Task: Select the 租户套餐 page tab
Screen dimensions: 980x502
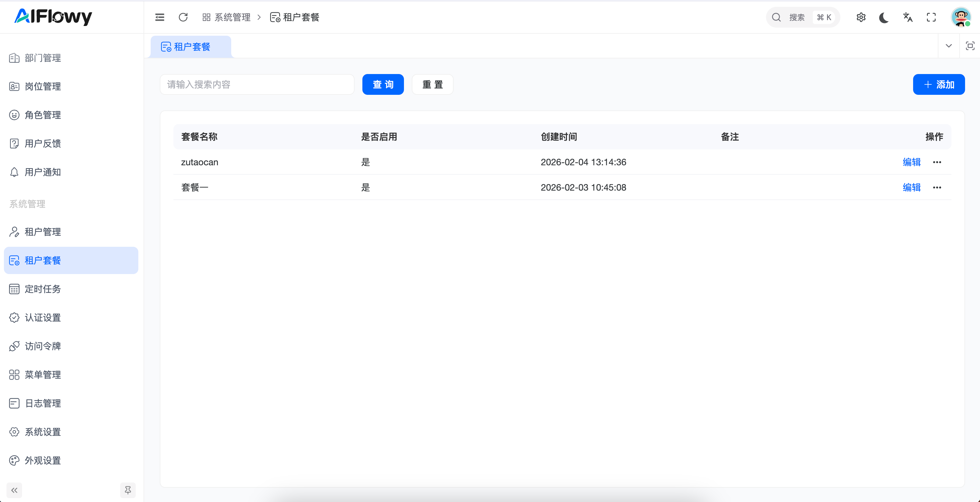Action: tap(191, 47)
